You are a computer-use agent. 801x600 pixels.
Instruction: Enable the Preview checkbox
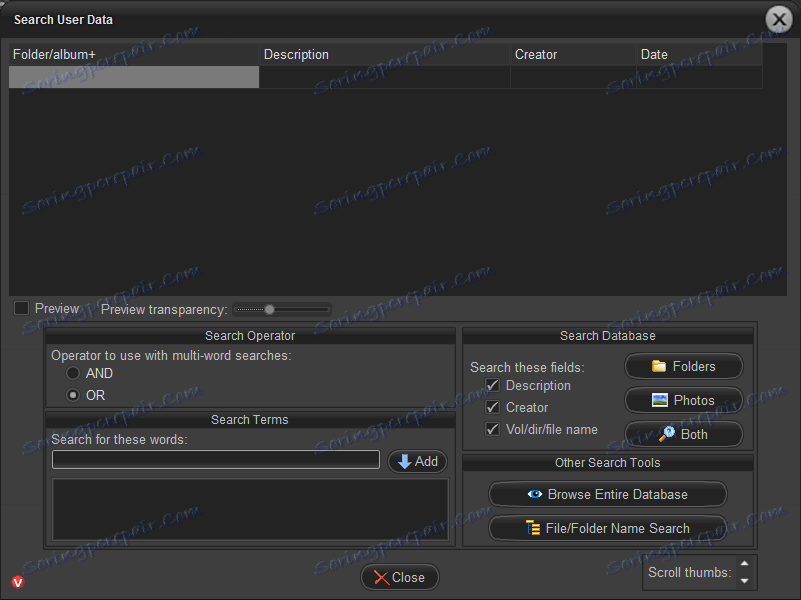(x=21, y=308)
